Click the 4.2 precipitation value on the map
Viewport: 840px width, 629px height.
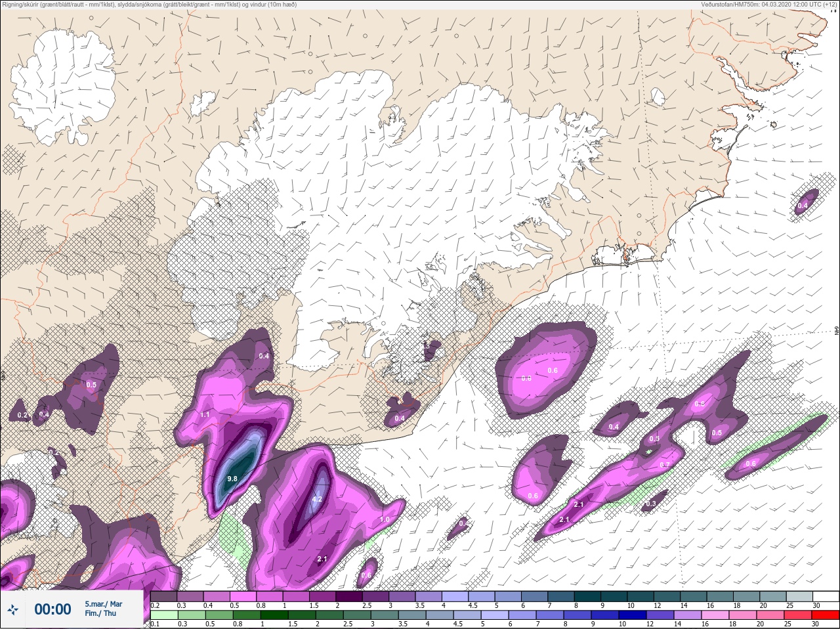(317, 500)
